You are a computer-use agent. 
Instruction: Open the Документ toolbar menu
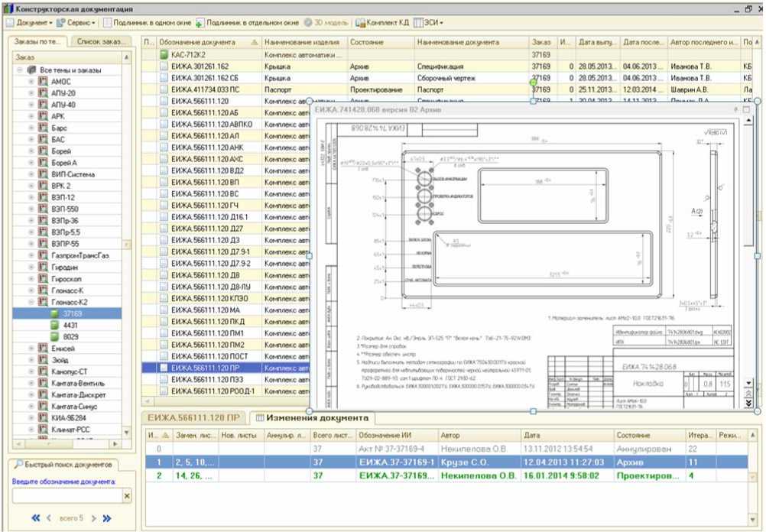point(31,23)
